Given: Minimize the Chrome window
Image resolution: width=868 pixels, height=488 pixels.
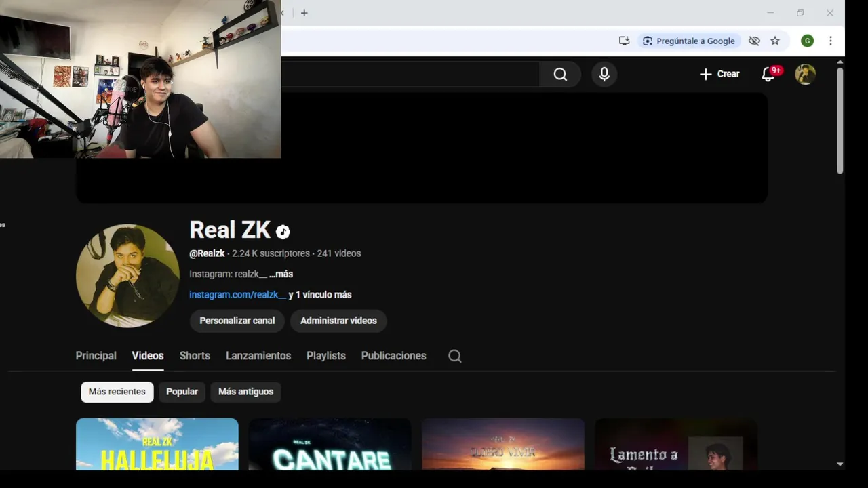Looking at the screenshot, I should [x=770, y=13].
